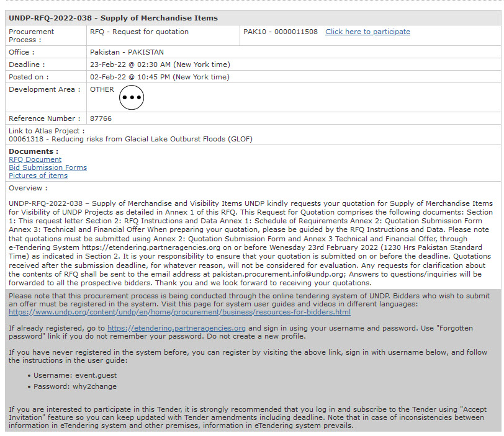This screenshot has height=436, width=504.
Task: Select the Atlas project 00061318 GLOF line
Action: click(x=130, y=139)
